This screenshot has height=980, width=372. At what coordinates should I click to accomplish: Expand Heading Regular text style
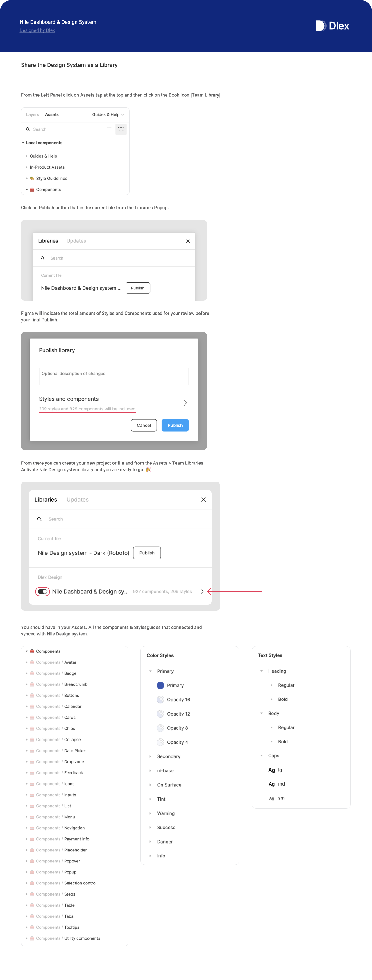271,685
